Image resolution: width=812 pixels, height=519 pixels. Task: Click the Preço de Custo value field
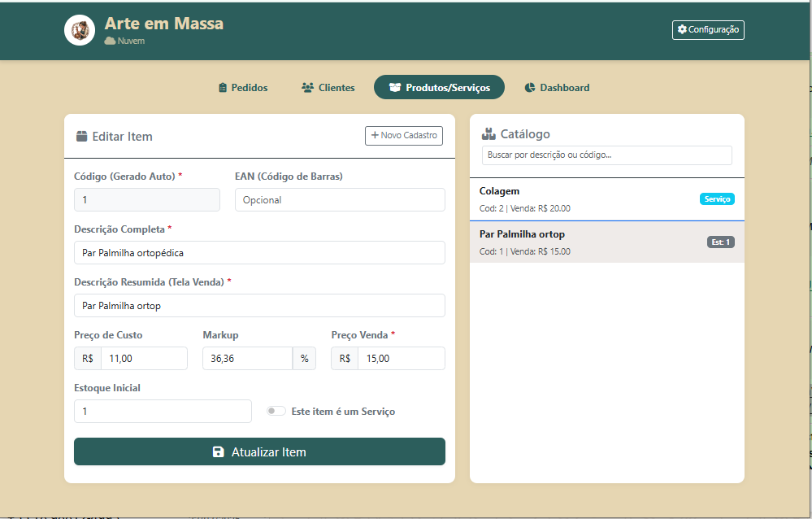(x=143, y=359)
